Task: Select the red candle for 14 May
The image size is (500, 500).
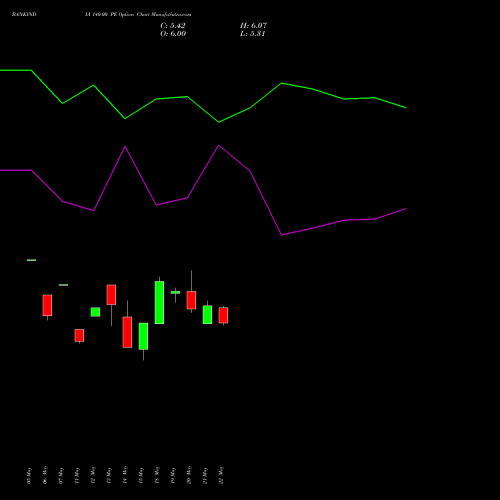Action: tap(127, 332)
